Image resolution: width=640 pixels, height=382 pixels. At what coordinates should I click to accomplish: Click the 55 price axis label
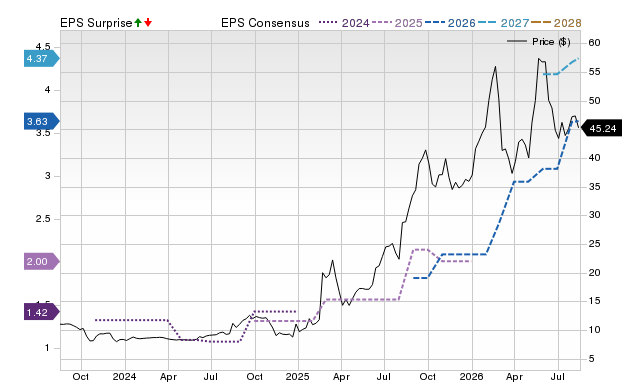(x=594, y=72)
